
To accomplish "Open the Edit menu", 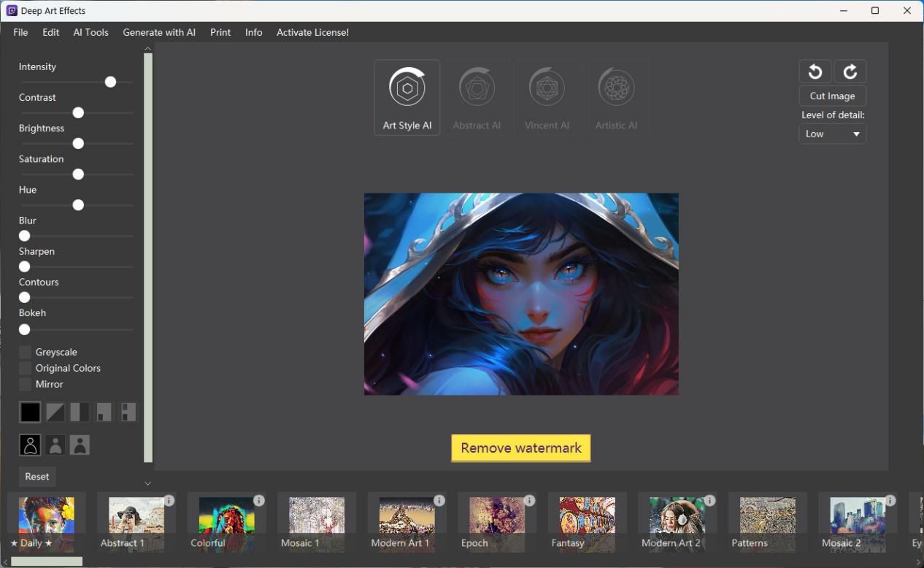I will click(x=51, y=32).
